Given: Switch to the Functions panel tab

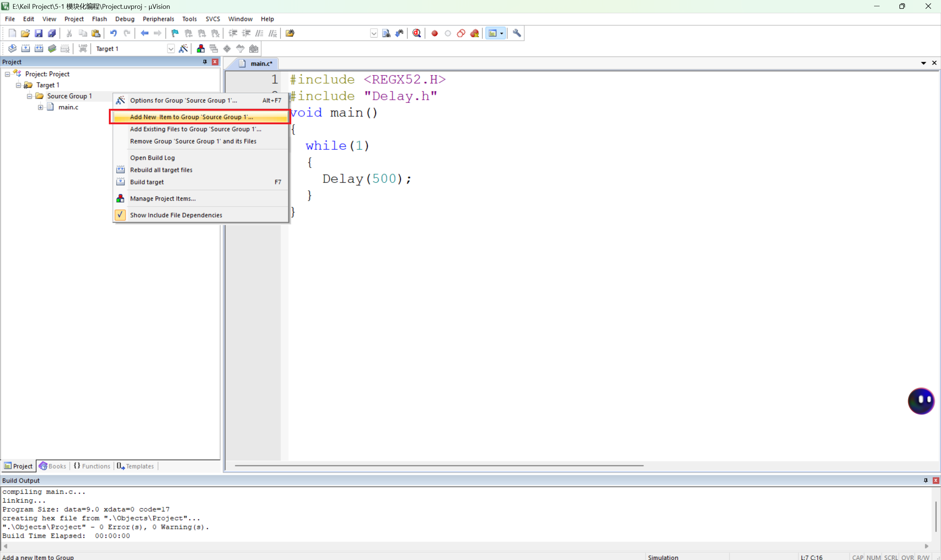Looking at the screenshot, I should [92, 466].
